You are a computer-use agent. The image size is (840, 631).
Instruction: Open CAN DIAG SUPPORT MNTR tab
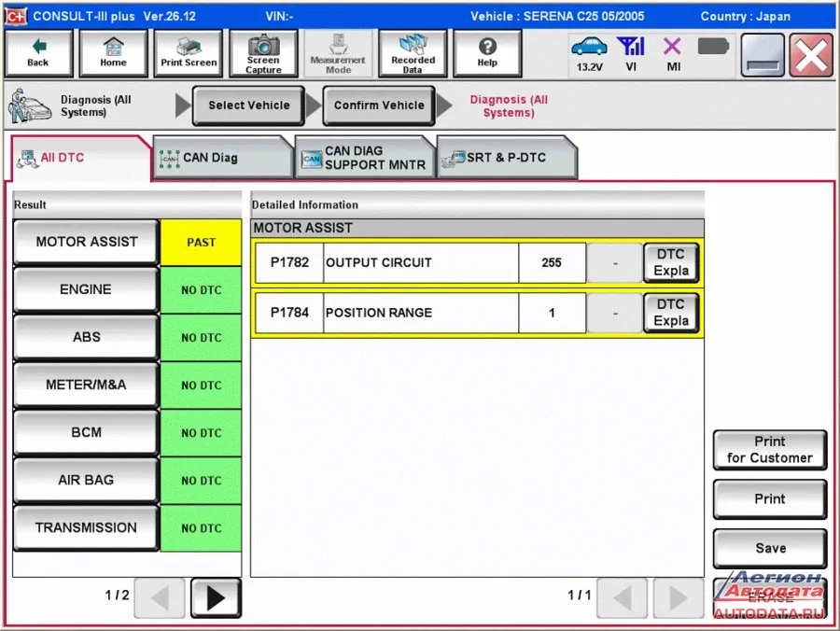click(365, 158)
